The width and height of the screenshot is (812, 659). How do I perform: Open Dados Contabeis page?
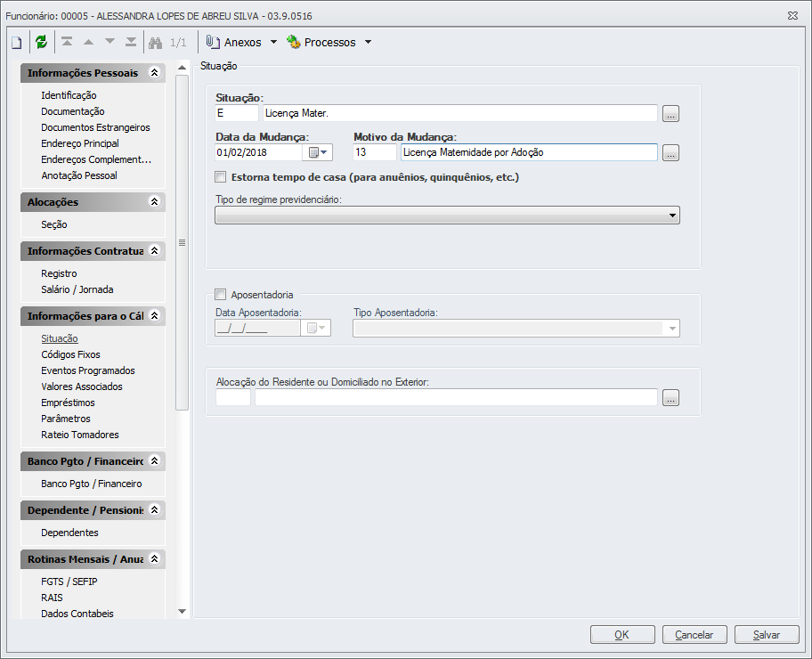[77, 614]
